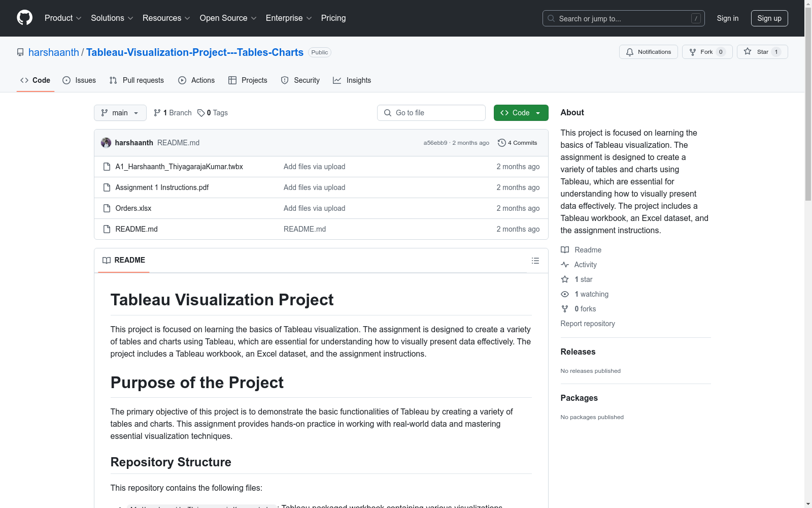The image size is (812, 508).
Task: Open Orders.xlsx file
Action: click(x=133, y=208)
